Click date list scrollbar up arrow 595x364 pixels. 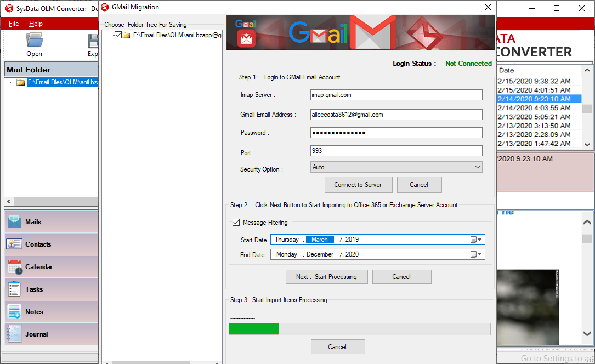pyautogui.click(x=587, y=70)
